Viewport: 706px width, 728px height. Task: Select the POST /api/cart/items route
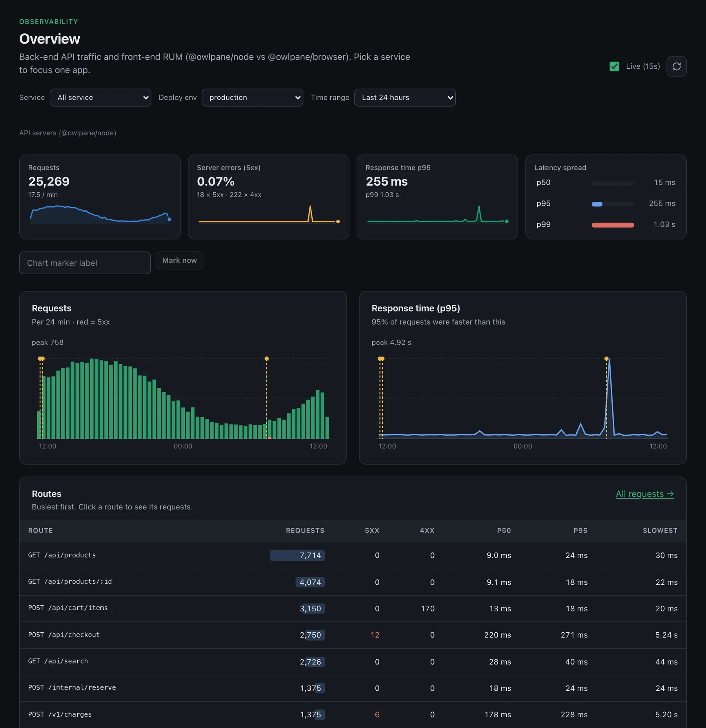353,608
